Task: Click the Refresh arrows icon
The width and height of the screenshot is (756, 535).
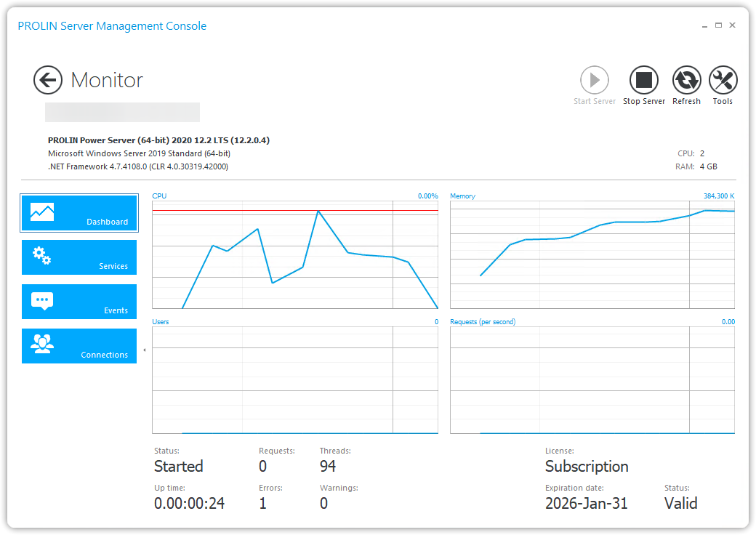Action: pos(686,80)
